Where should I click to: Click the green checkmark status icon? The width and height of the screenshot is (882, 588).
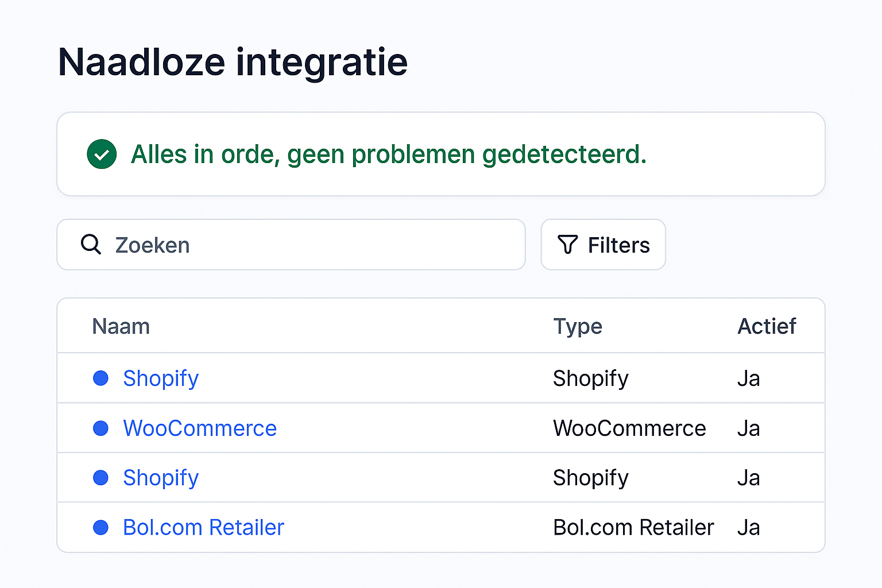pyautogui.click(x=102, y=154)
